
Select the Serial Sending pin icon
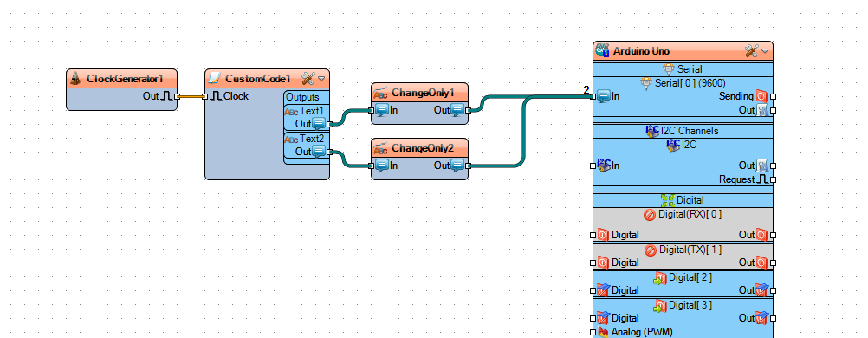pos(761,96)
